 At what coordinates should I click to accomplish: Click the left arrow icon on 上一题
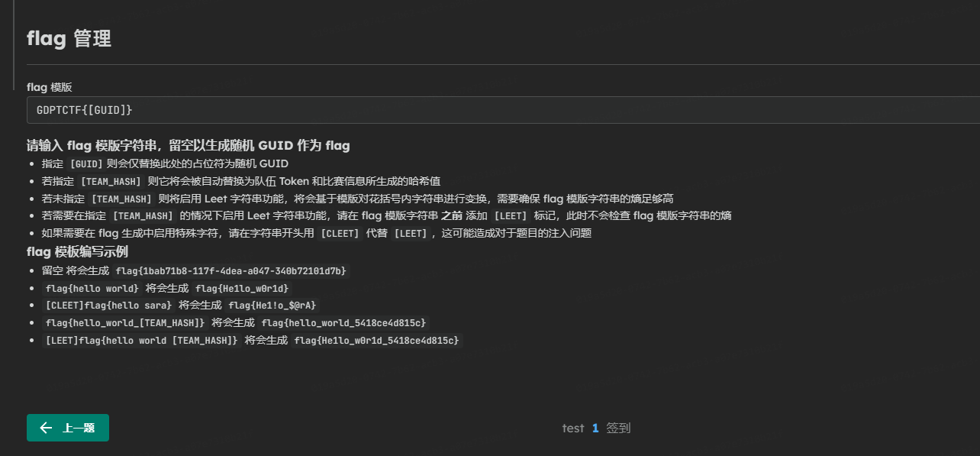[46, 428]
